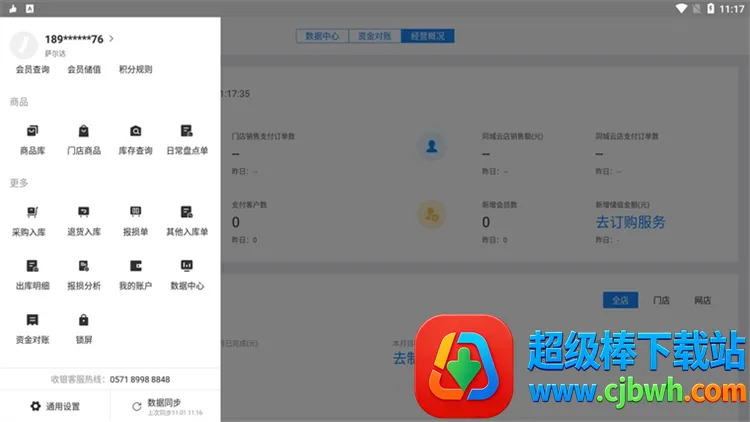Open 报损分析 damage analysis icon

click(x=84, y=266)
